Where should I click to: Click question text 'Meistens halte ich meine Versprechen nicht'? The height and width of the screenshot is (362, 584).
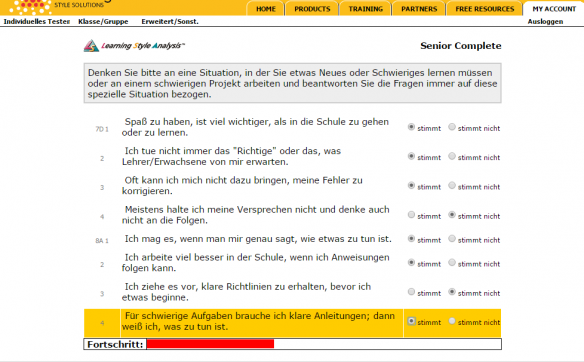click(x=256, y=215)
